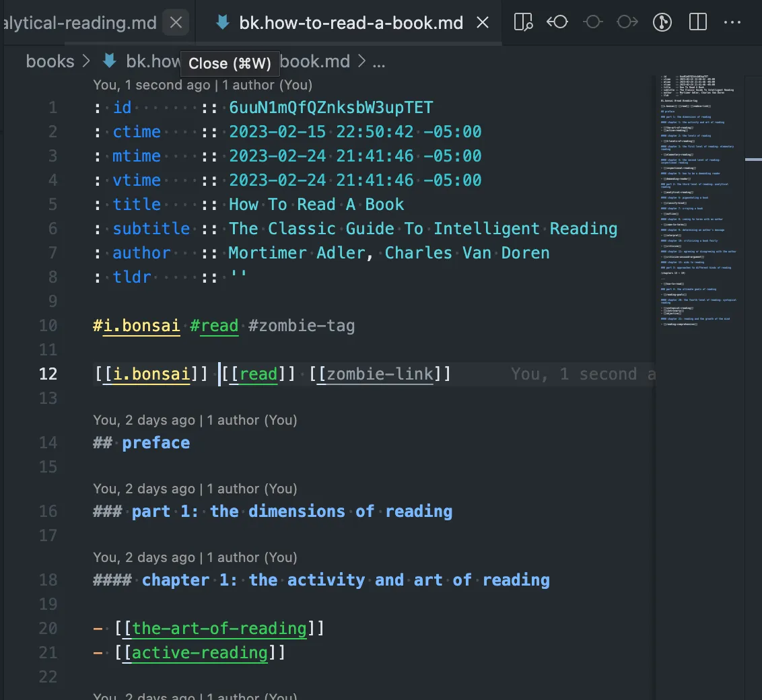
Task: Click the #read tag on line 10
Action: pos(214,326)
